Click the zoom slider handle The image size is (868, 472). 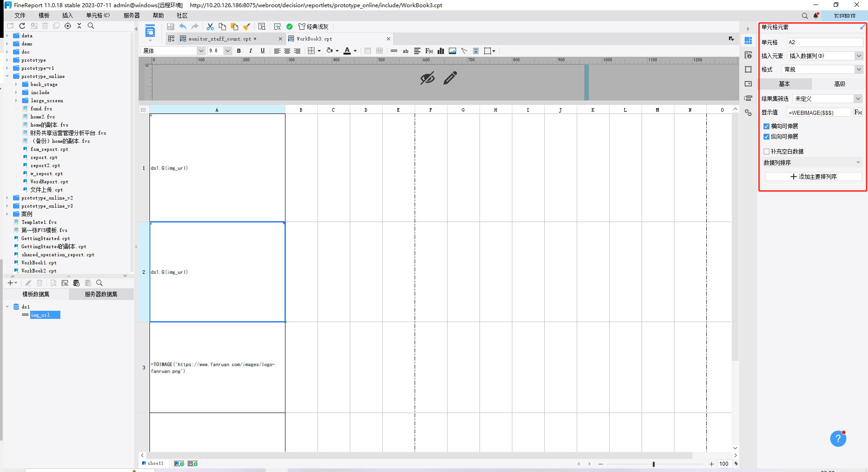(x=654, y=464)
